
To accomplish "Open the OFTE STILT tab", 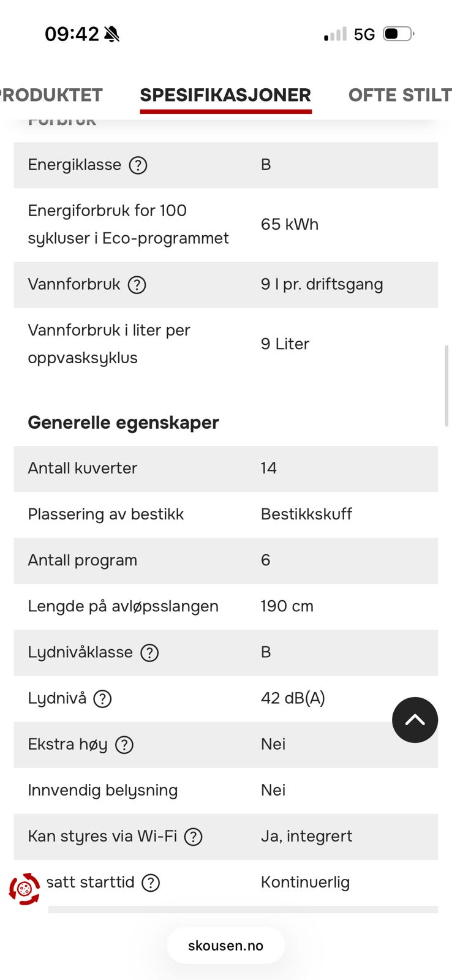I will pos(400,95).
